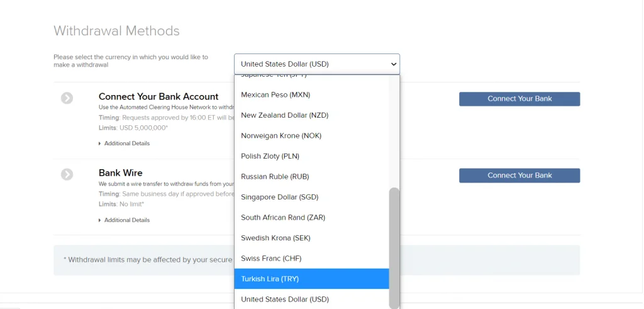
Task: Click the arrow icon beside Bank Wire
Action: 67,174
